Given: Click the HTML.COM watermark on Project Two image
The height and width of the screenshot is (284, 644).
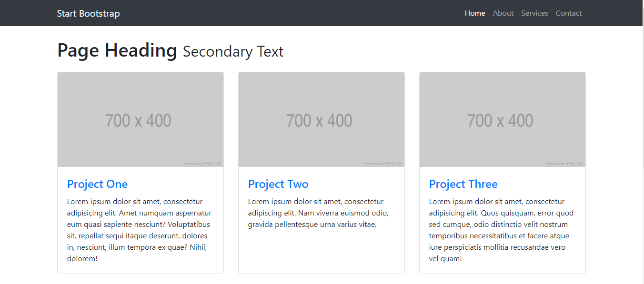Looking at the screenshot, I should (383, 164).
